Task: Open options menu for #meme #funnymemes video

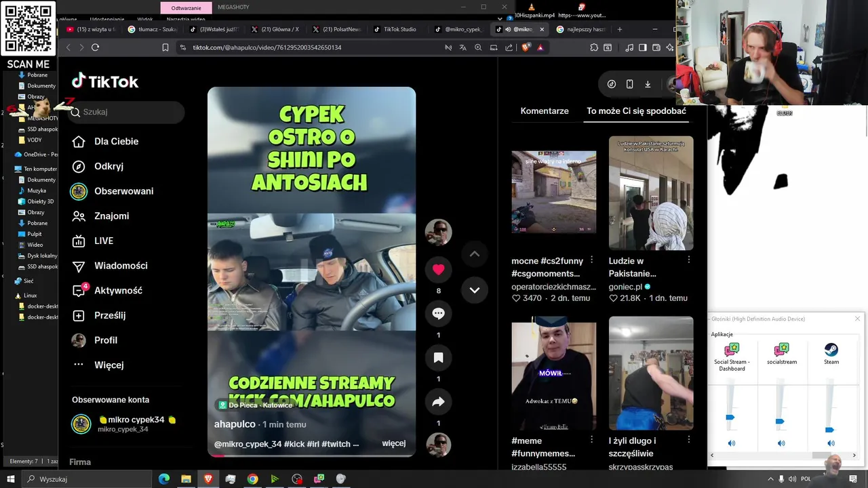Action: pos(592,441)
